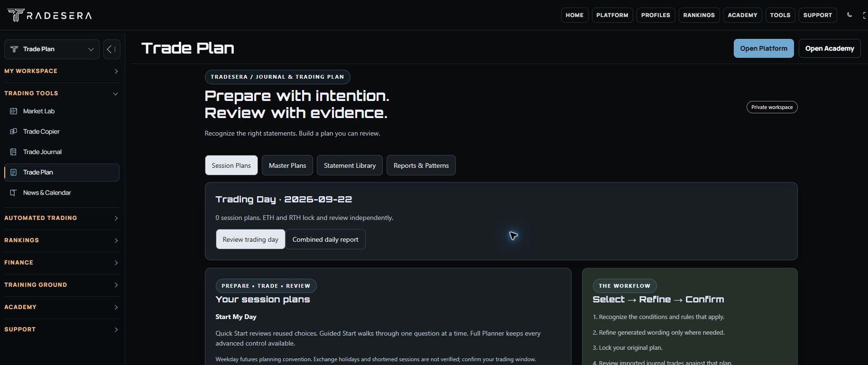
Task: Switch to the Statement Library tab
Action: (350, 165)
